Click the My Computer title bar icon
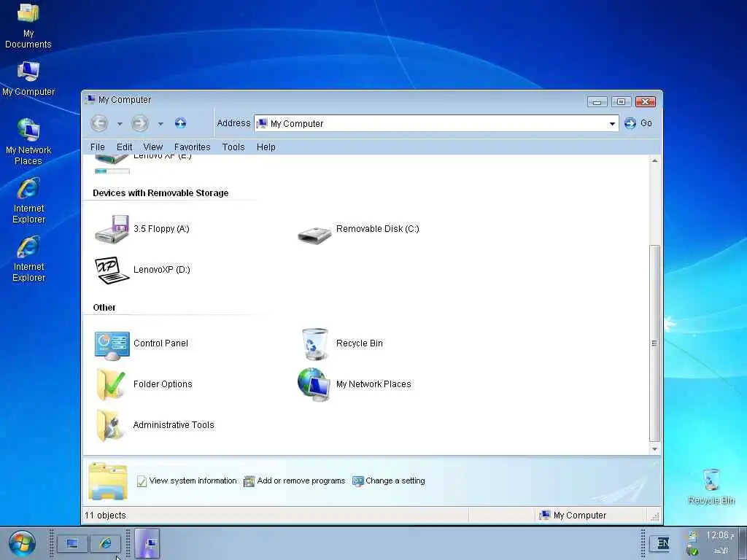747x560 pixels. 90,99
